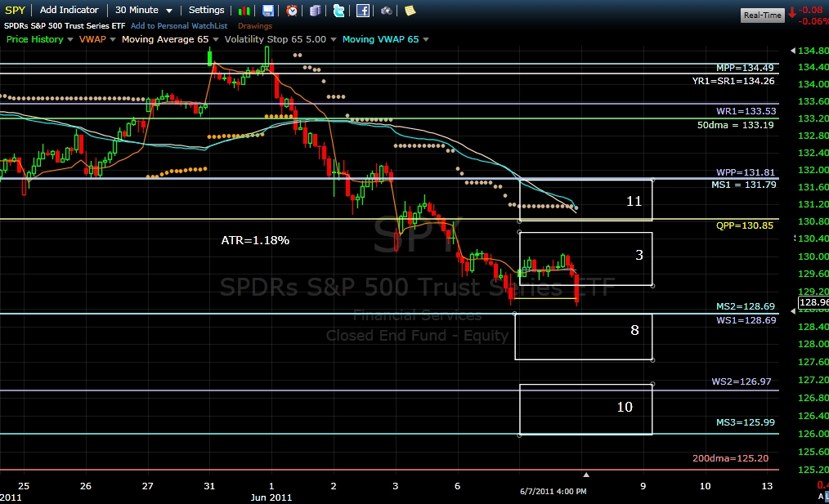Select the QPP=130.85 label
The image size is (829, 504).
745,225
